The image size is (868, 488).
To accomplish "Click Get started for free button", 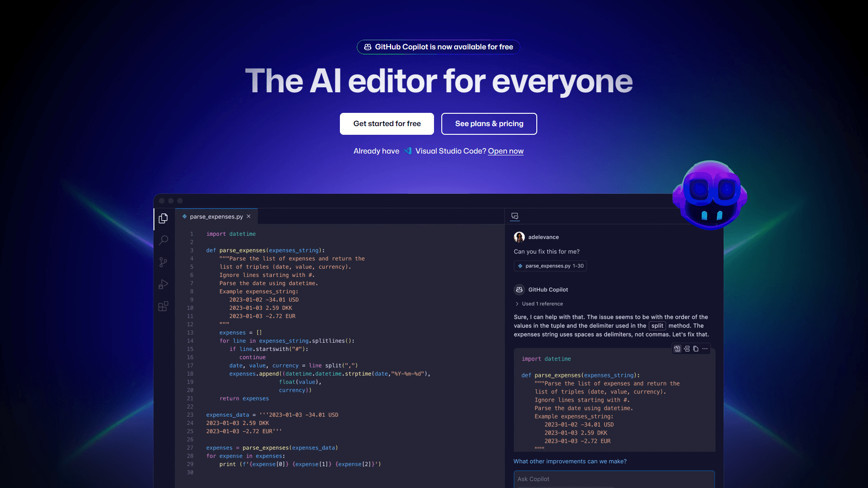I will click(387, 124).
